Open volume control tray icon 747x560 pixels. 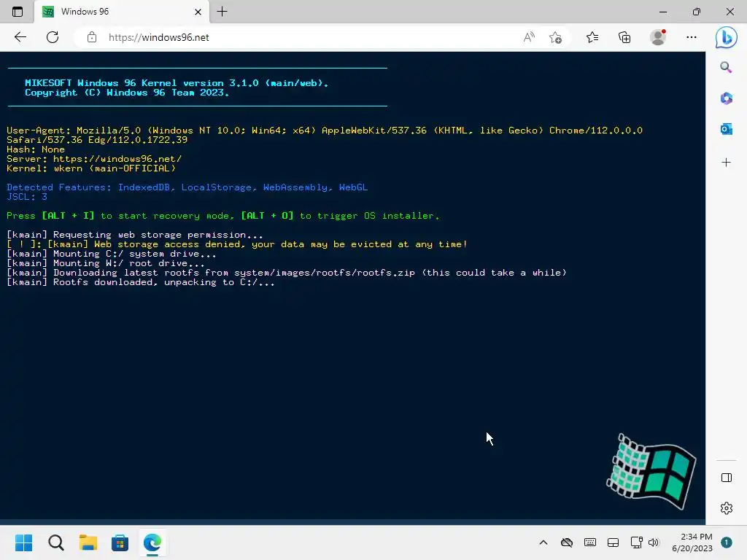click(654, 542)
